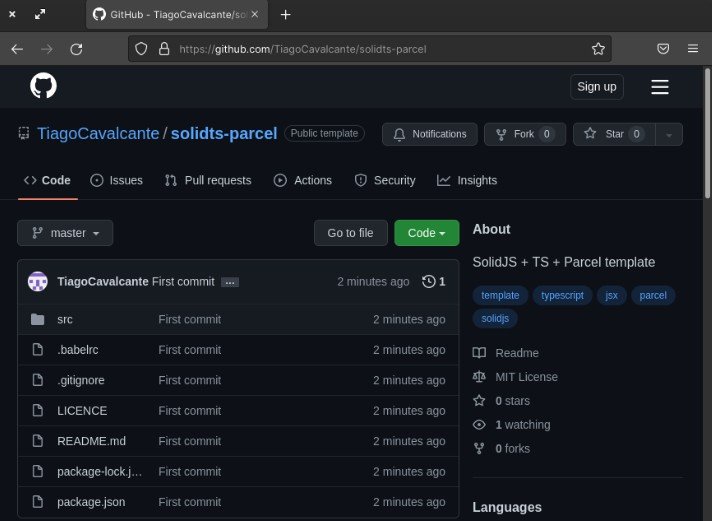712x521 pixels.
Task: Close the GitHub browser tab
Action: coord(255,15)
